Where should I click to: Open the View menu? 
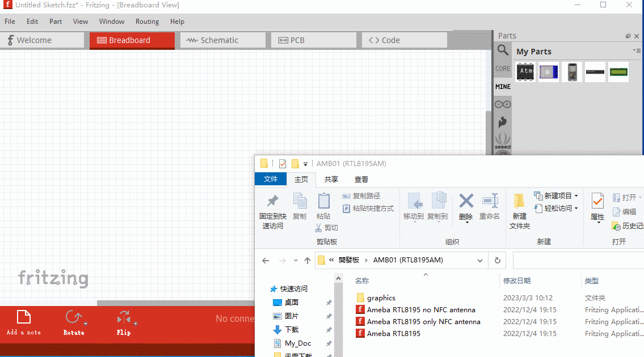point(81,22)
